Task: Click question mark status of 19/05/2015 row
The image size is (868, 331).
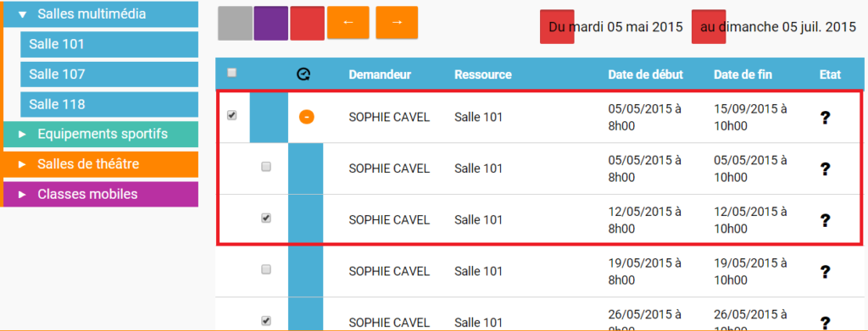Action: point(825,272)
